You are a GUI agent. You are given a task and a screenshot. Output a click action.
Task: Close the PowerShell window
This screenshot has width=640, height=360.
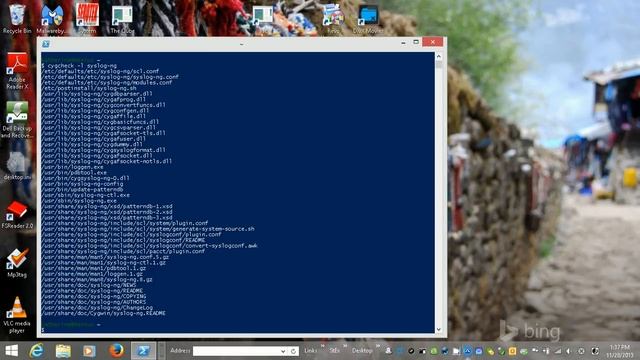click(433, 42)
